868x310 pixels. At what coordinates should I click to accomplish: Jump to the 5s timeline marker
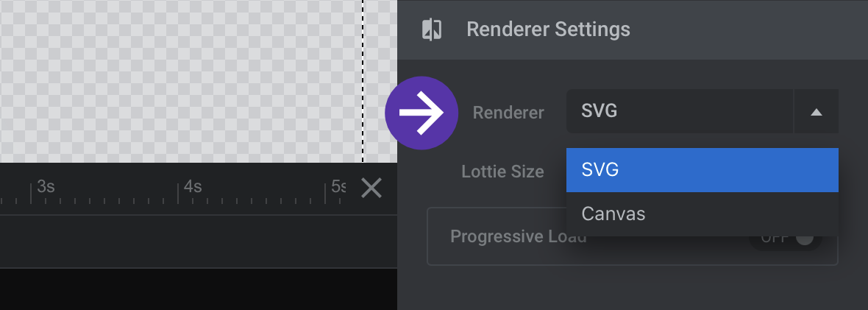coord(339,186)
